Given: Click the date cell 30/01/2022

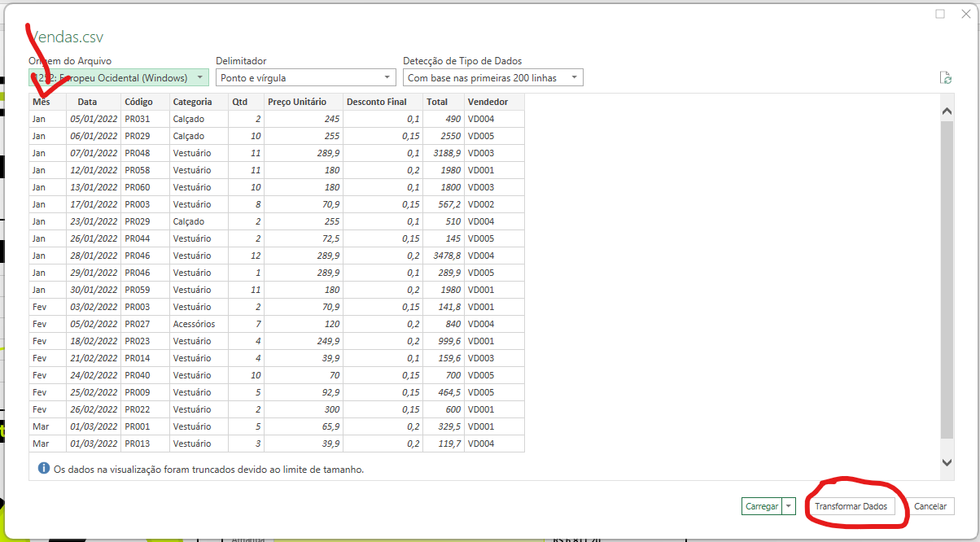Looking at the screenshot, I should (94, 290).
